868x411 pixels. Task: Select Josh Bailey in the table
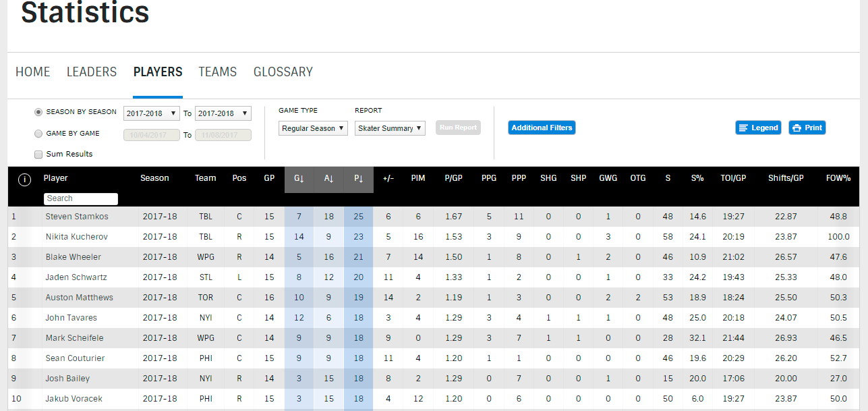tap(67, 379)
